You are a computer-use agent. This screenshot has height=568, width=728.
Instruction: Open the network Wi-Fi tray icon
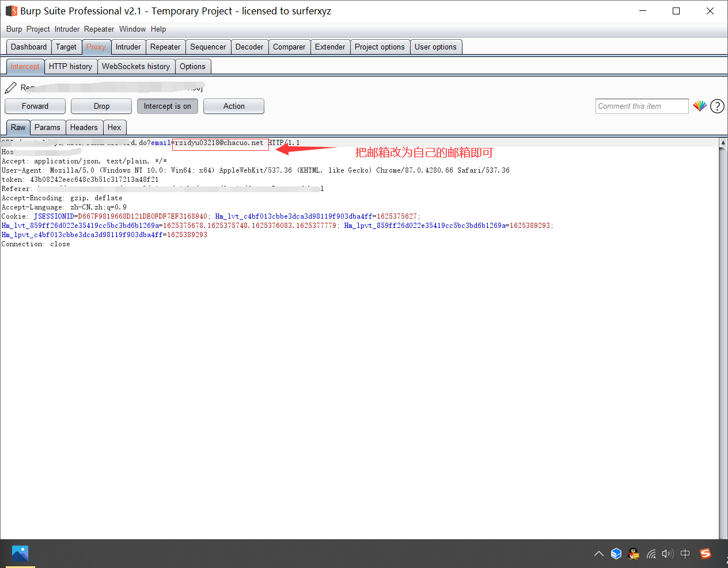point(651,554)
